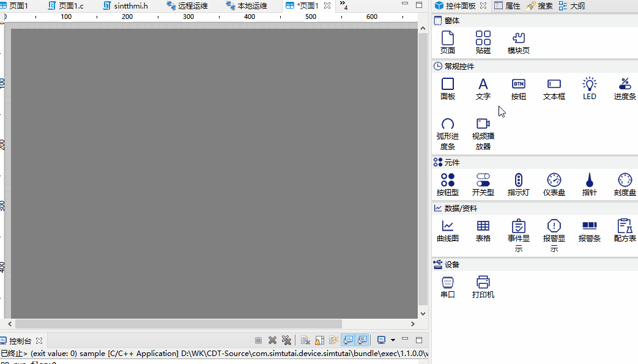The width and height of the screenshot is (638, 364).
Task: Toggle console Scroll Lock
Action: coord(317,340)
